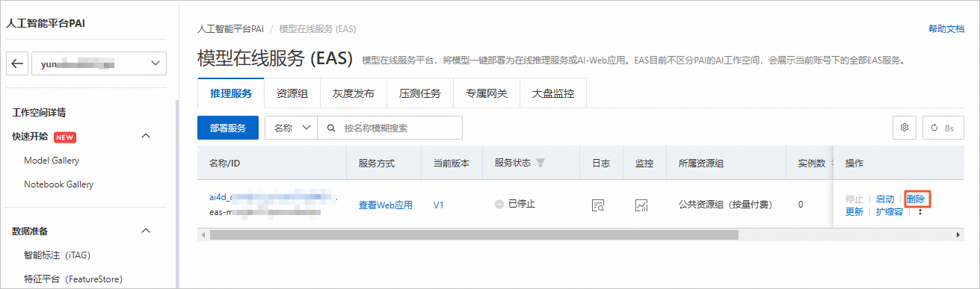The image size is (980, 289).
Task: Click the search magnifier icon
Action: pyautogui.click(x=330, y=128)
